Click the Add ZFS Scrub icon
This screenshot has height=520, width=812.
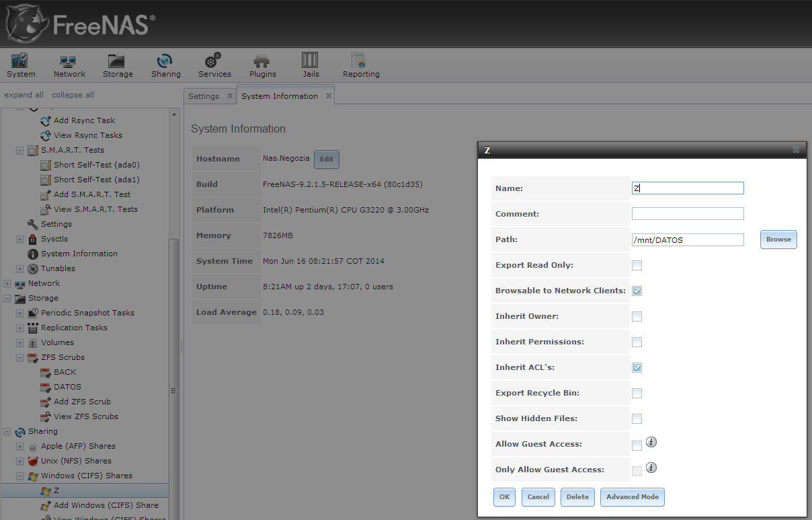pyautogui.click(x=46, y=402)
